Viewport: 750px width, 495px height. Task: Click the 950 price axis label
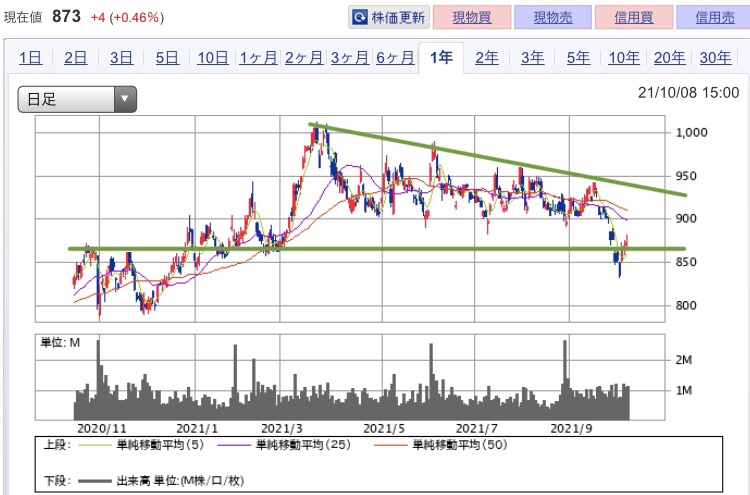(686, 176)
